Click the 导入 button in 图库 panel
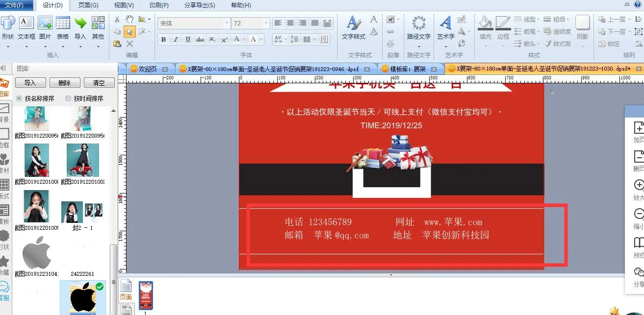The height and width of the screenshot is (315, 644). tap(30, 83)
